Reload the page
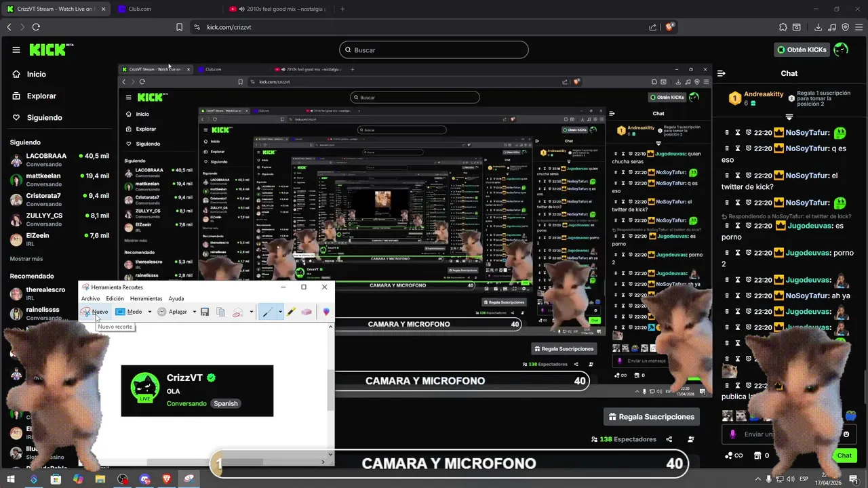Image resolution: width=868 pixels, height=488 pixels. tap(36, 27)
